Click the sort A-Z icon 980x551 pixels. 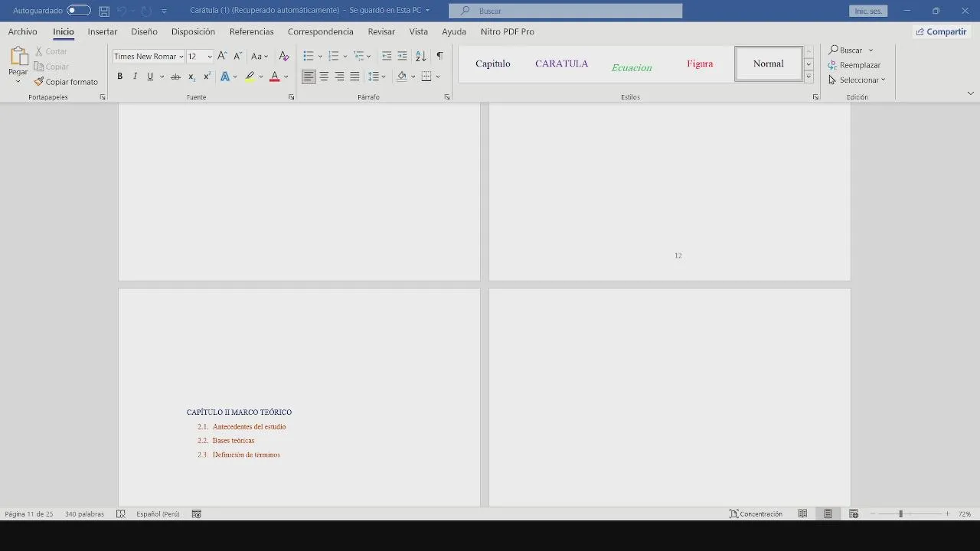pos(420,56)
